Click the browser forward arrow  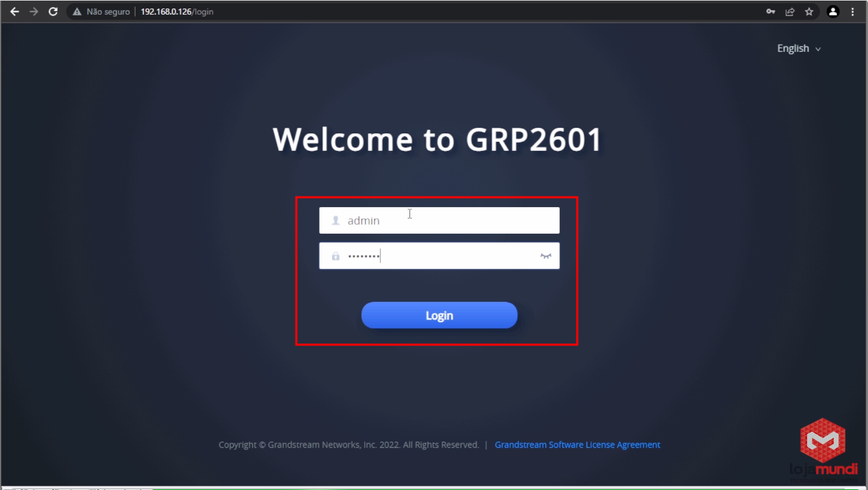(34, 12)
